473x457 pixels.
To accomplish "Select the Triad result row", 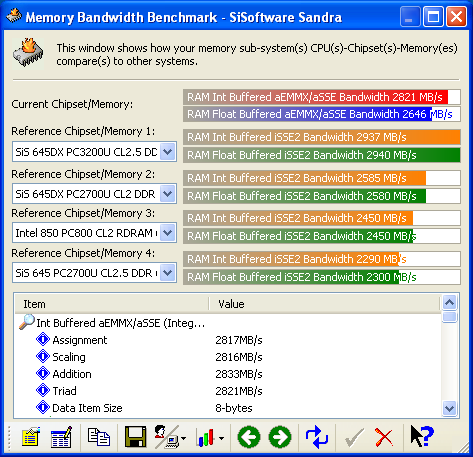I will (x=228, y=391).
